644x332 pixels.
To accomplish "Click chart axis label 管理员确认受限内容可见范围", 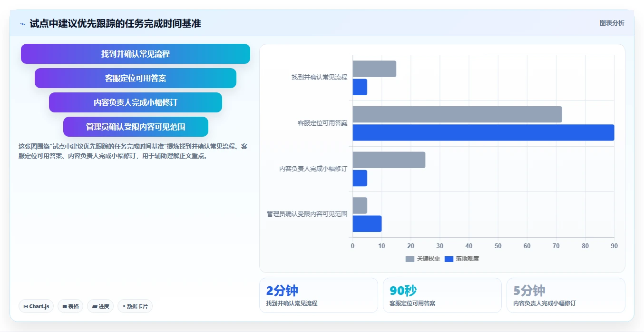I will tap(307, 214).
